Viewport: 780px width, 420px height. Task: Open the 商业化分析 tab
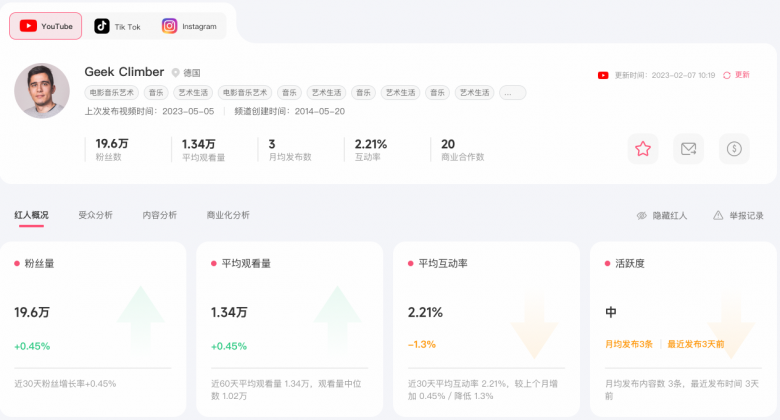click(228, 215)
